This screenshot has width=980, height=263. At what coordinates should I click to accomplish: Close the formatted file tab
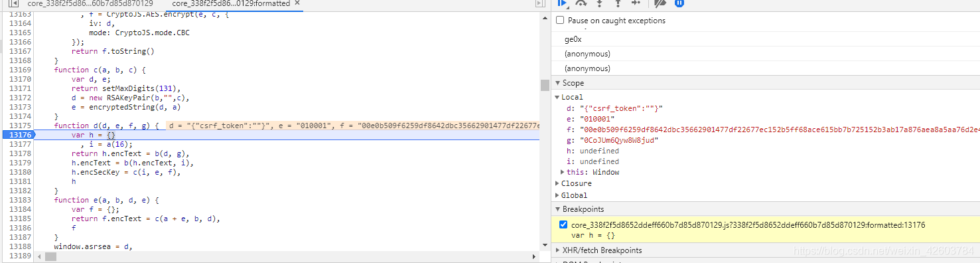click(297, 3)
